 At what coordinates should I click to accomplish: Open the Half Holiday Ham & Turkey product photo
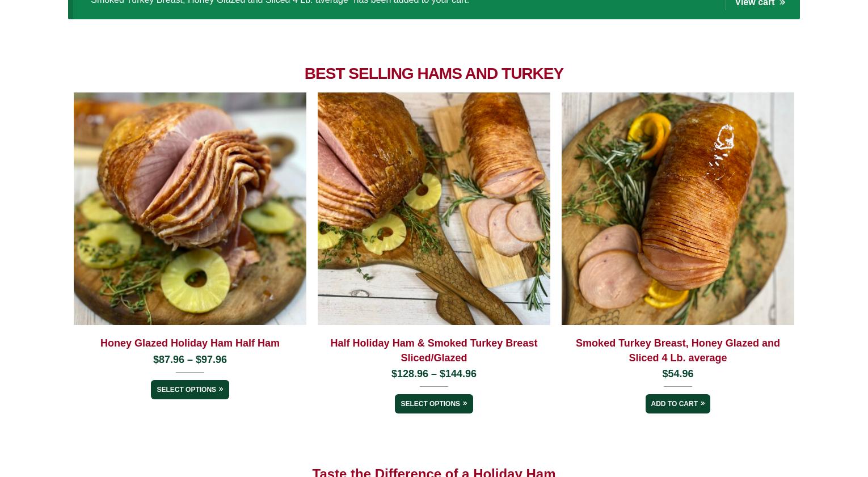[x=433, y=209]
